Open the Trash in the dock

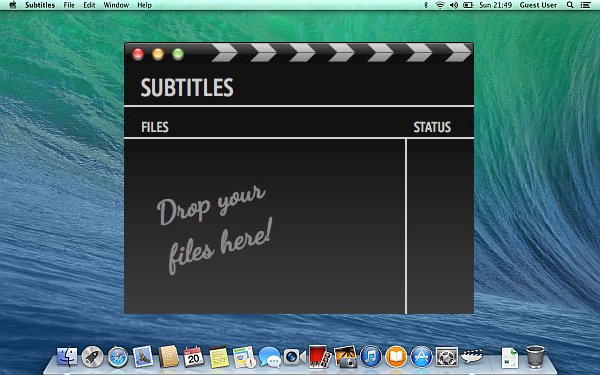[x=535, y=357]
